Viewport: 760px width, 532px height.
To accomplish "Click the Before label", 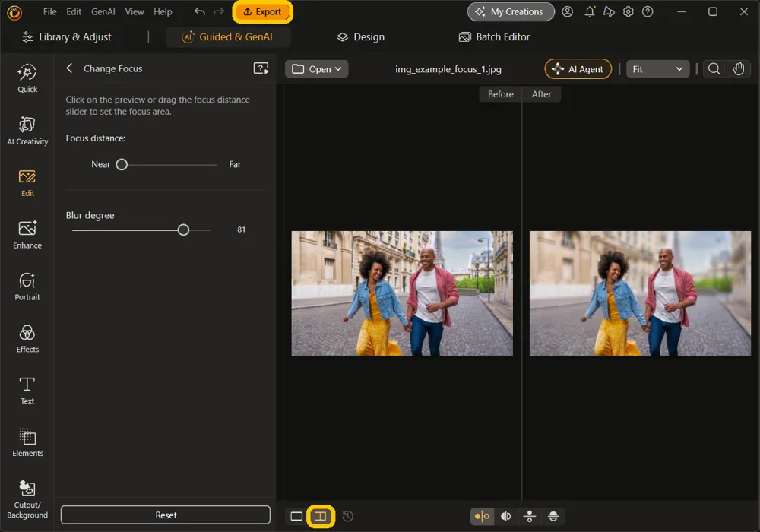I will tap(500, 94).
